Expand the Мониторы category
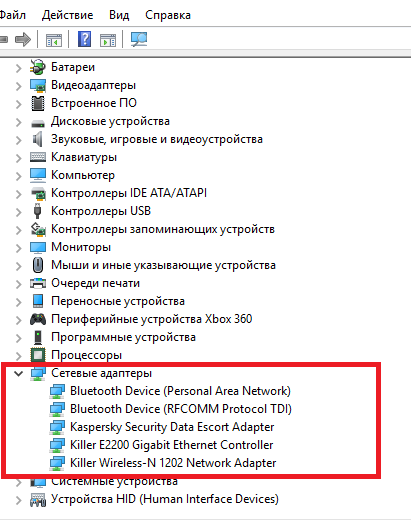The height and width of the screenshot is (520, 411). (18, 248)
